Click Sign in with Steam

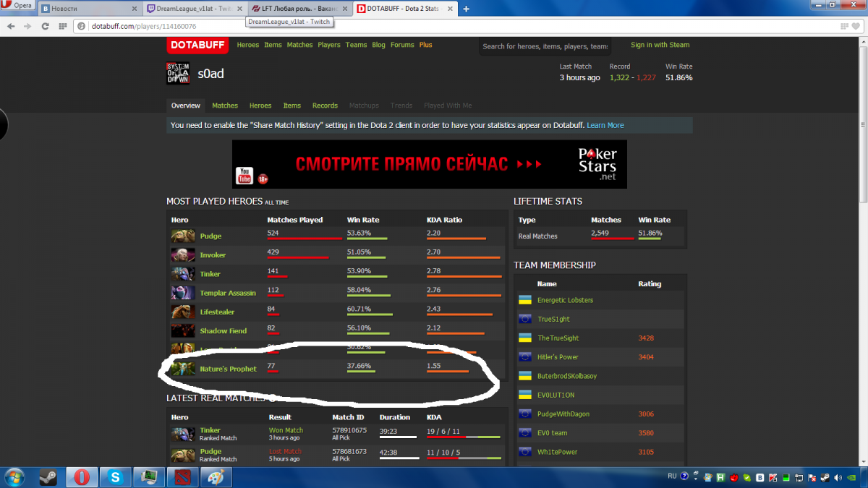pyautogui.click(x=660, y=45)
